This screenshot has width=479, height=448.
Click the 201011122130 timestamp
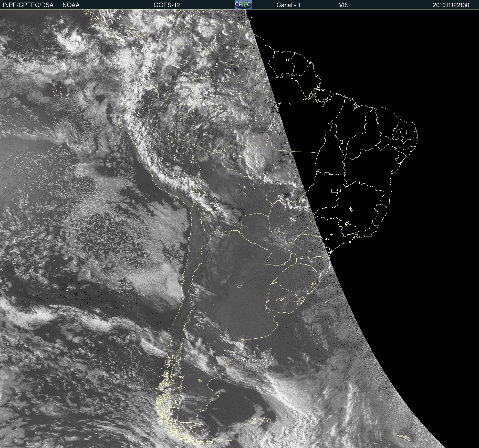(451, 5)
